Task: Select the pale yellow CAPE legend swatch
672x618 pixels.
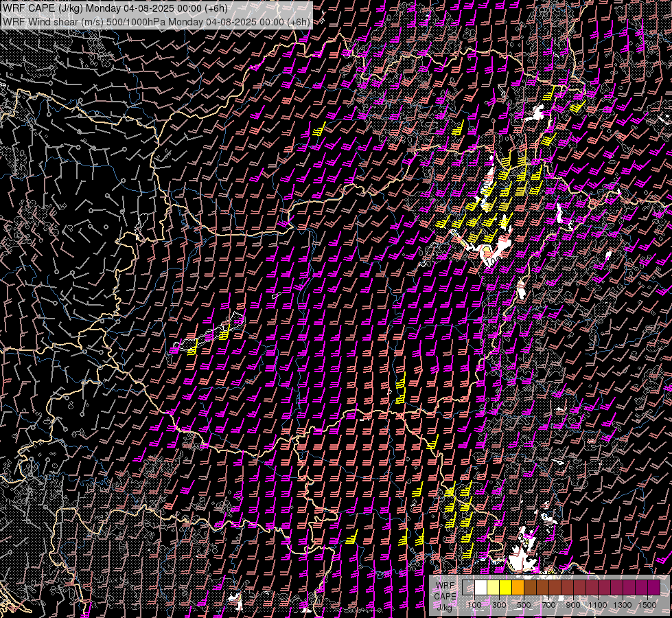Action: [x=494, y=588]
